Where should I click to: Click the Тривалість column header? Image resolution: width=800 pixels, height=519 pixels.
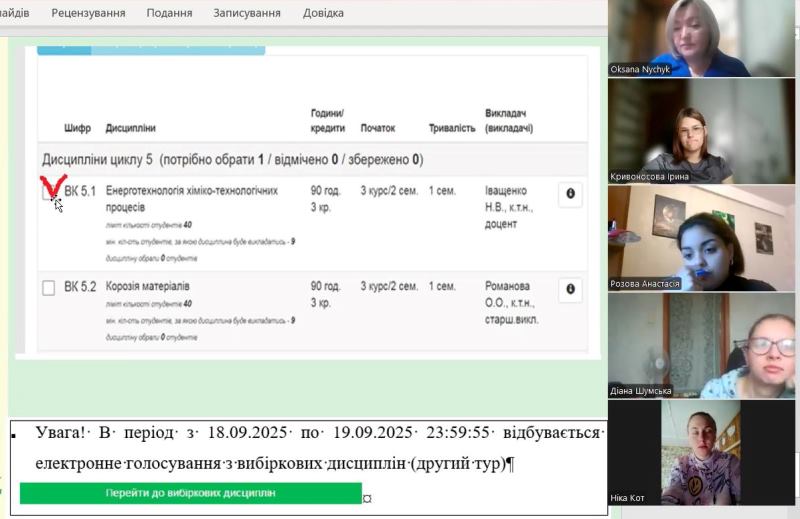coord(452,128)
